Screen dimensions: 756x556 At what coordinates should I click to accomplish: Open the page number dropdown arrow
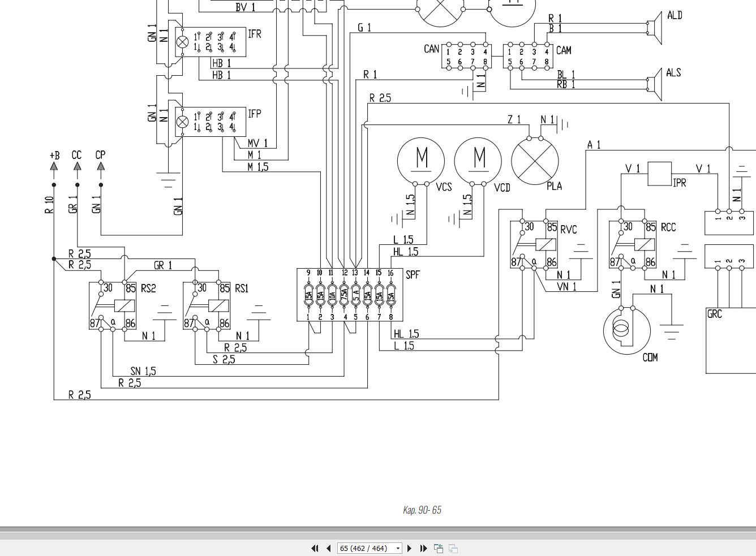pos(398,548)
